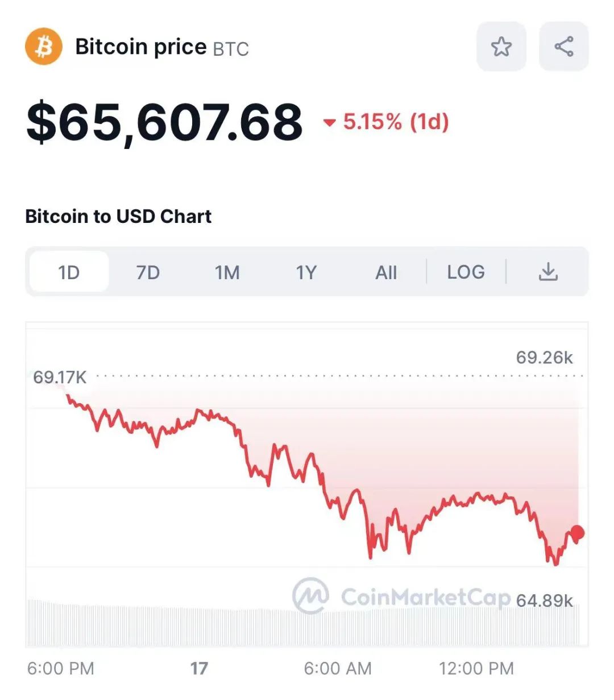Switch to the 7D timeframe
The height and width of the screenshot is (700, 614).
(148, 272)
